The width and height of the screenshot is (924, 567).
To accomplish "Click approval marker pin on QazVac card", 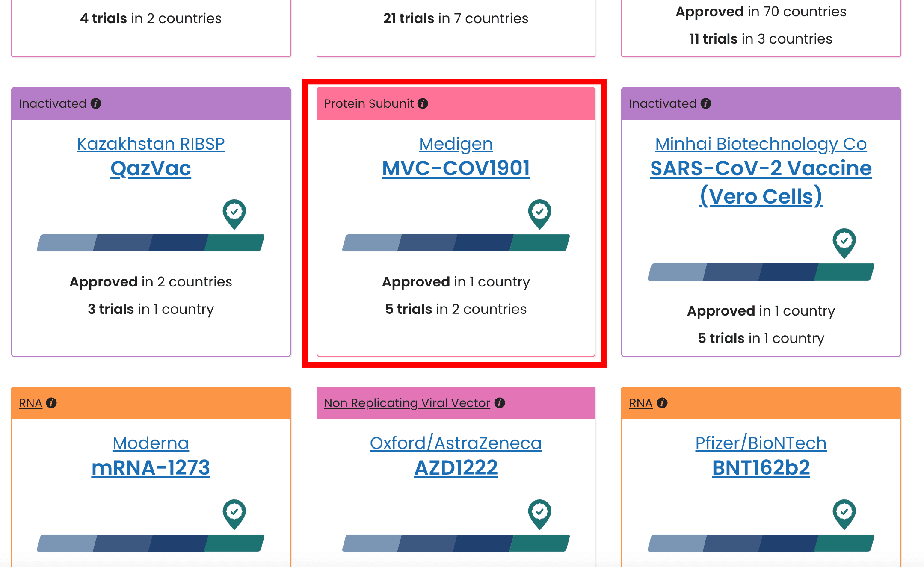I will (234, 214).
